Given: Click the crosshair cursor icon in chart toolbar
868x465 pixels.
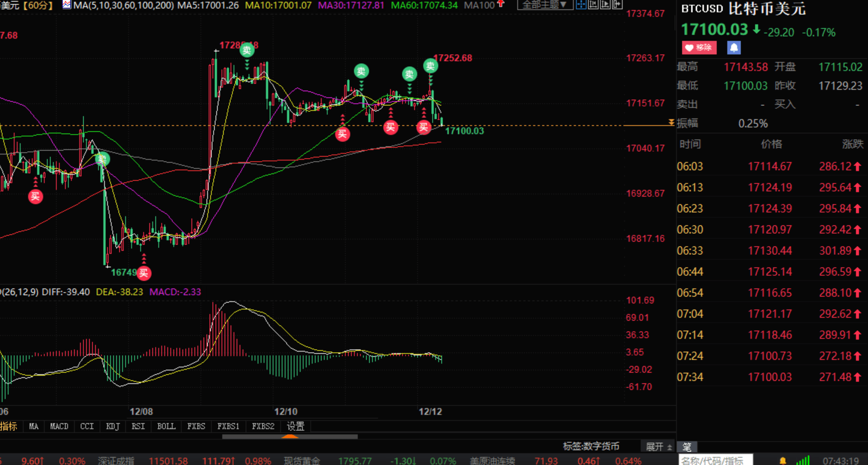Looking at the screenshot, I should click(x=581, y=5).
